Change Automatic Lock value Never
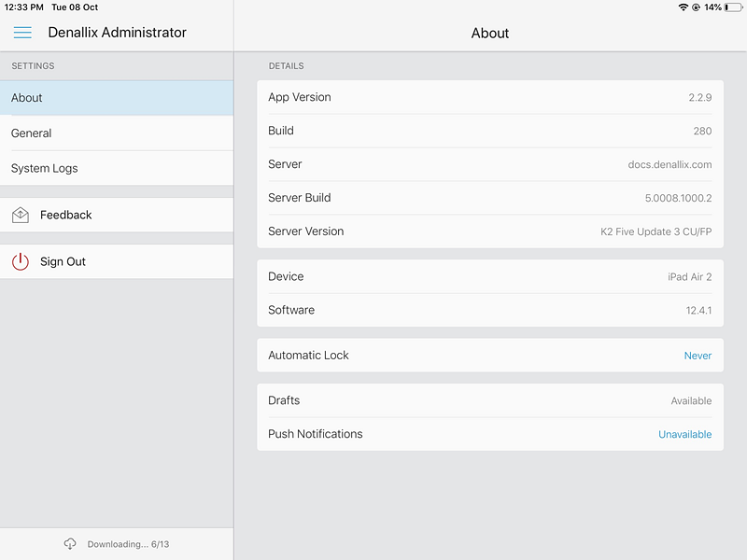The width and height of the screenshot is (747, 560). click(698, 356)
